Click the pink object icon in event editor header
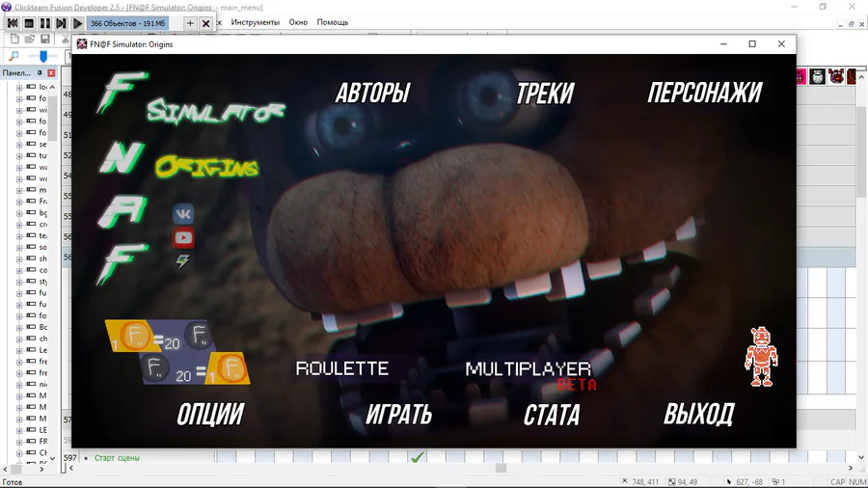 pyautogui.click(x=800, y=76)
